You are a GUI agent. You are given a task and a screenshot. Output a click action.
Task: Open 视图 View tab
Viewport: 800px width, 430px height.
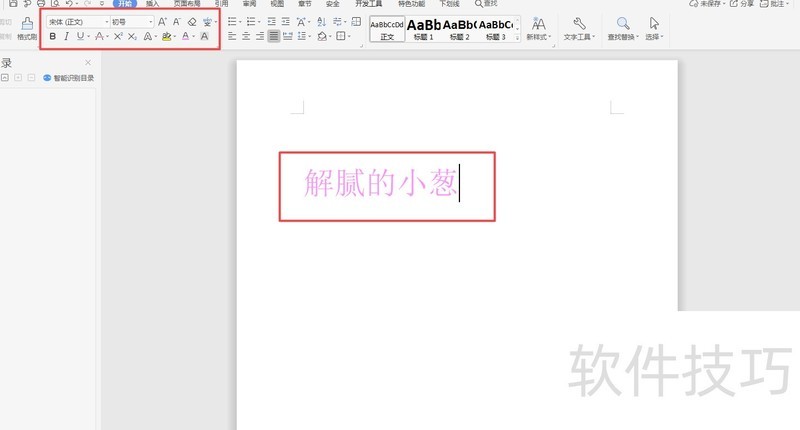point(277,4)
